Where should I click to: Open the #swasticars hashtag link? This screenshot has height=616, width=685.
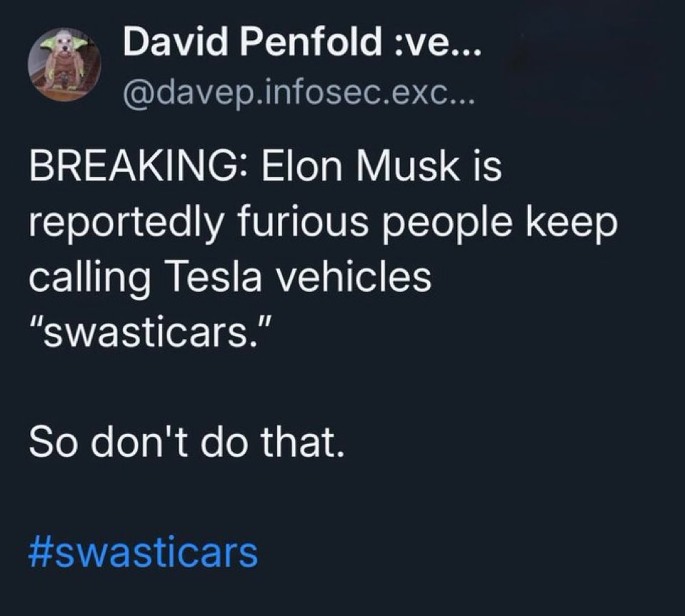(x=143, y=552)
